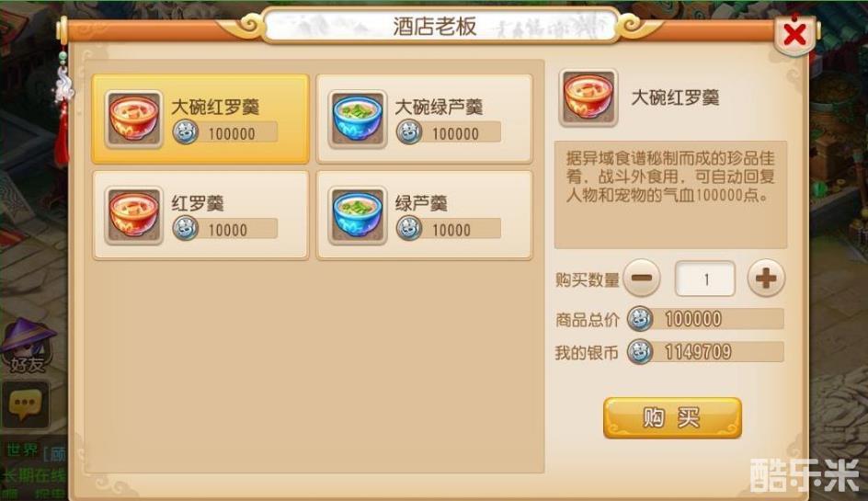Click the item description text box
This screenshot has height=501, width=868.
(670, 194)
